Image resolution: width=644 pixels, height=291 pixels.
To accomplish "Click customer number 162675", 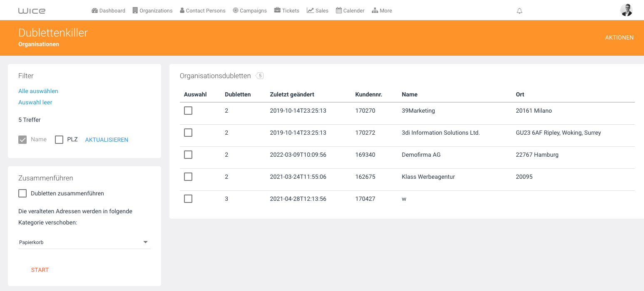I will [365, 177].
